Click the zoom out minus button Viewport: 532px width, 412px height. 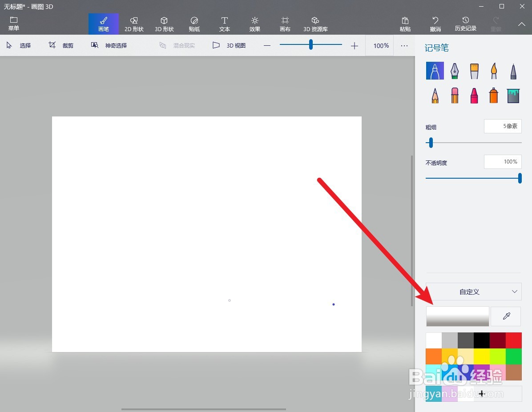267,45
